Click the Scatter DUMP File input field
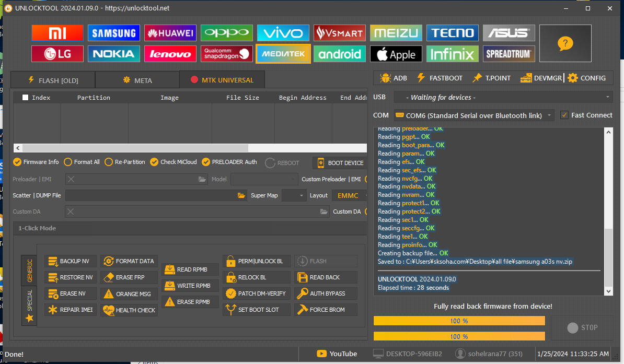 coord(151,195)
